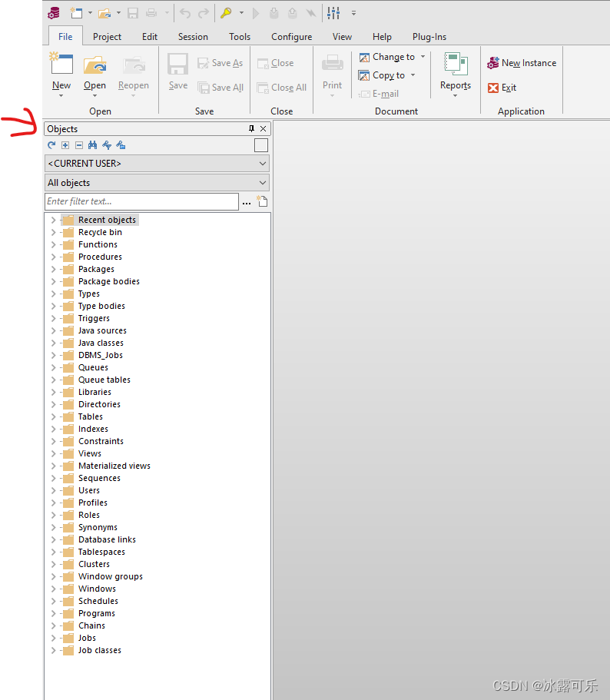
Task: Click the new filter page icon beside filter box
Action: click(x=262, y=201)
